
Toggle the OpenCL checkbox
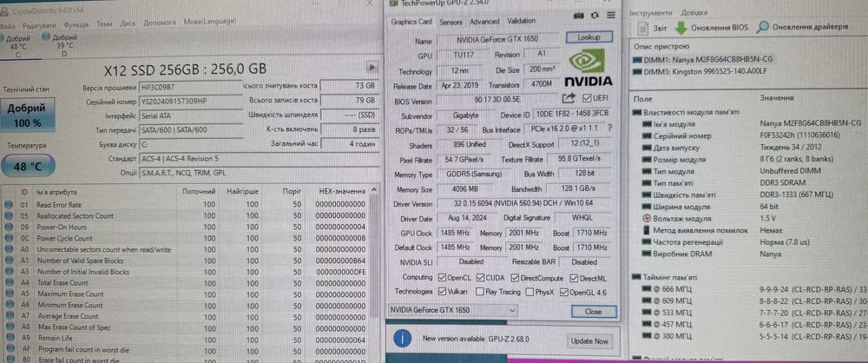[x=442, y=278]
